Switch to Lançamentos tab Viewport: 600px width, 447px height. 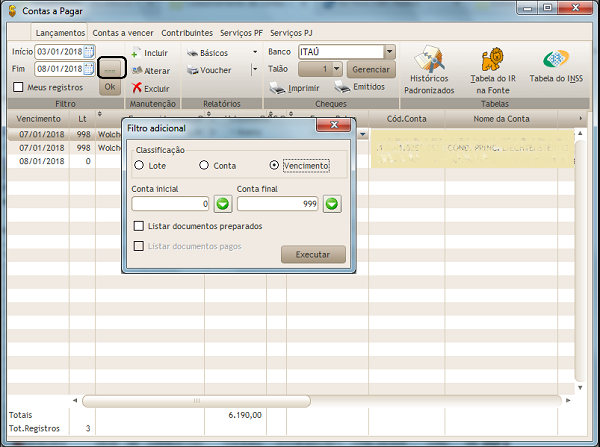[60, 33]
